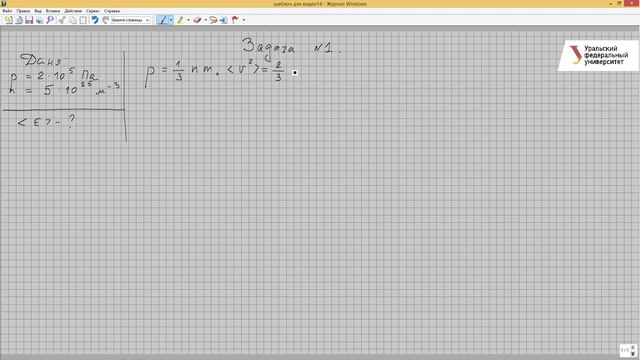
Task: Expand the Flag options arrow
Action: [244, 20]
